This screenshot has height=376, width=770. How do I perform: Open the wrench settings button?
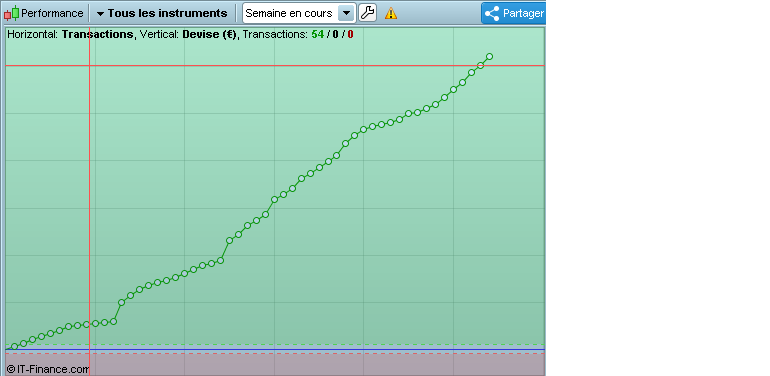point(367,13)
